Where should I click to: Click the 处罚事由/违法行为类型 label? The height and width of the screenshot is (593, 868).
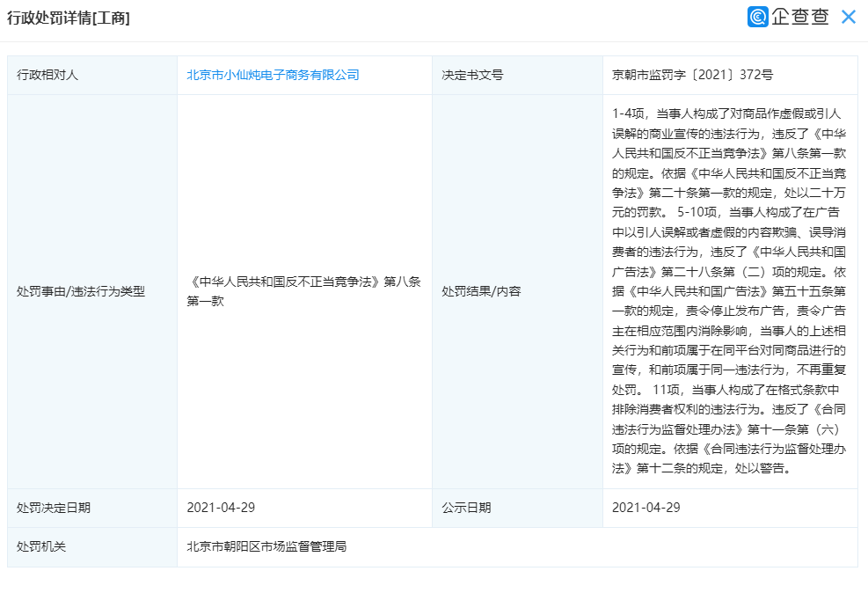pos(81,291)
